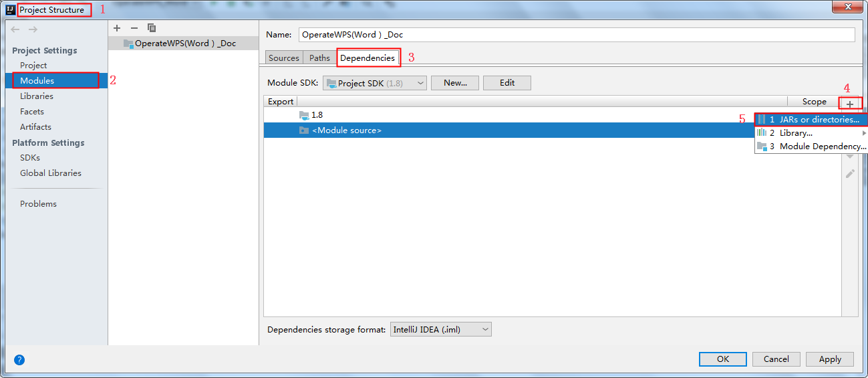Screen dimensions: 868x378
Task: Click the Apply button
Action: [830, 359]
